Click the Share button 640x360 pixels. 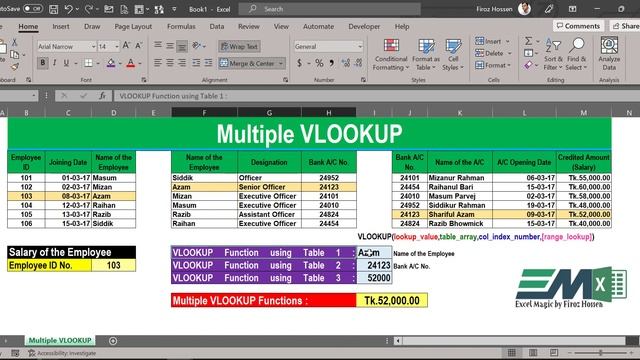coord(625,26)
